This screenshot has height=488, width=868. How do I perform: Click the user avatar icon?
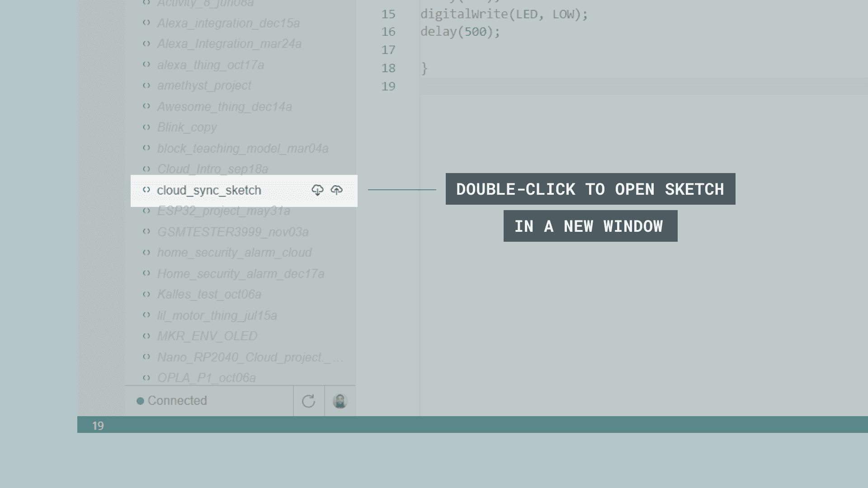pyautogui.click(x=340, y=401)
